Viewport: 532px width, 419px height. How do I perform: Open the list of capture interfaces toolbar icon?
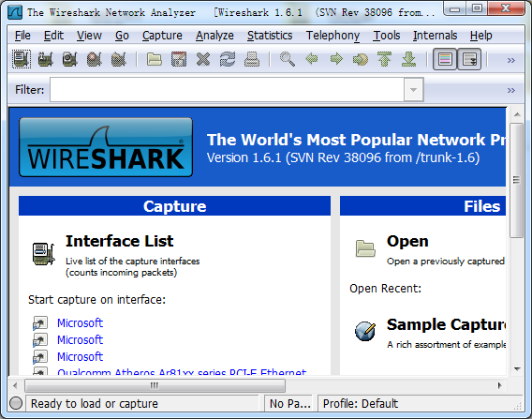[x=22, y=59]
